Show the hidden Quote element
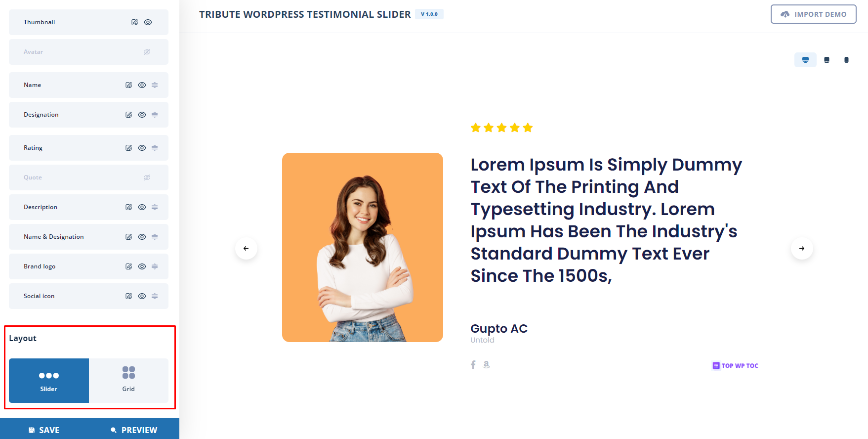The image size is (868, 439). click(147, 177)
